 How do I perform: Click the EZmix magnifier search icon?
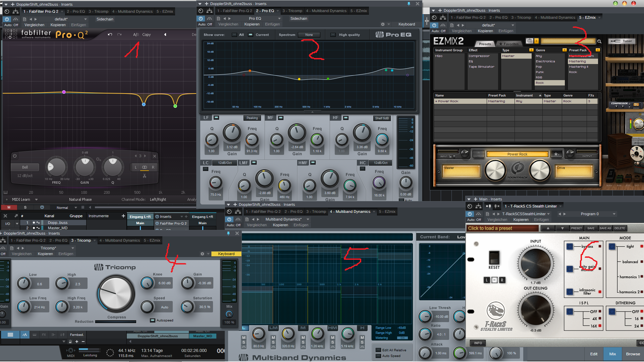click(599, 42)
